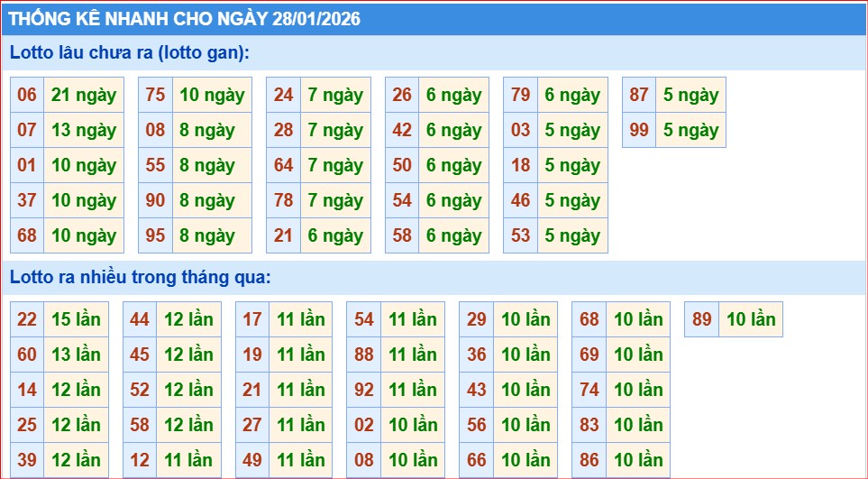This screenshot has width=868, height=479.
Task: Select frequent number 54 with 11 lần
Action: click(364, 319)
